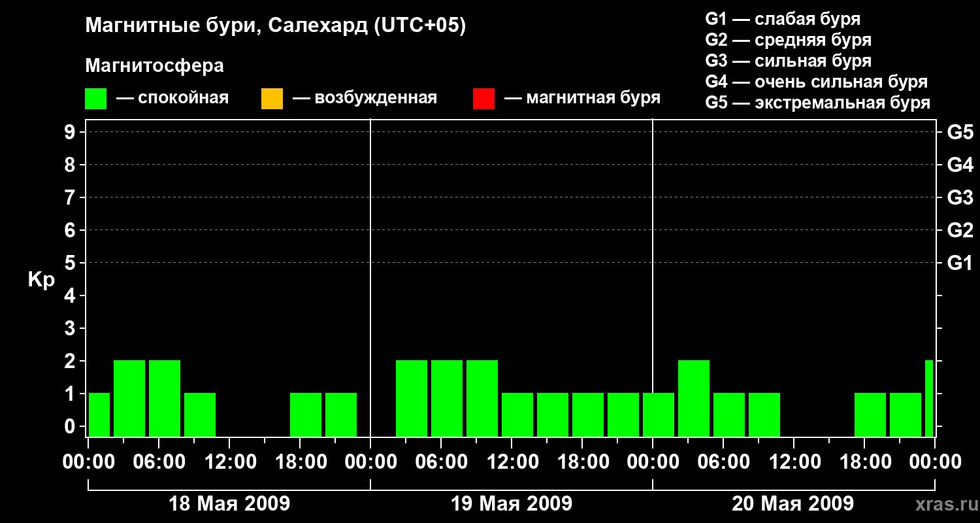Select the '19 Мая 2009' date label
The height and width of the screenshot is (523, 980).
(x=512, y=504)
